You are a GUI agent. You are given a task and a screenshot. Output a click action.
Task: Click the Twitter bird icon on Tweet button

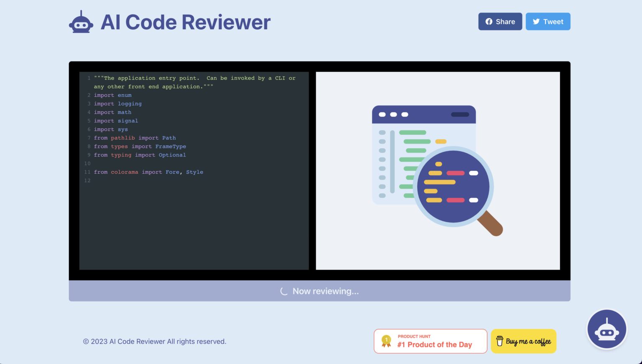pyautogui.click(x=536, y=21)
